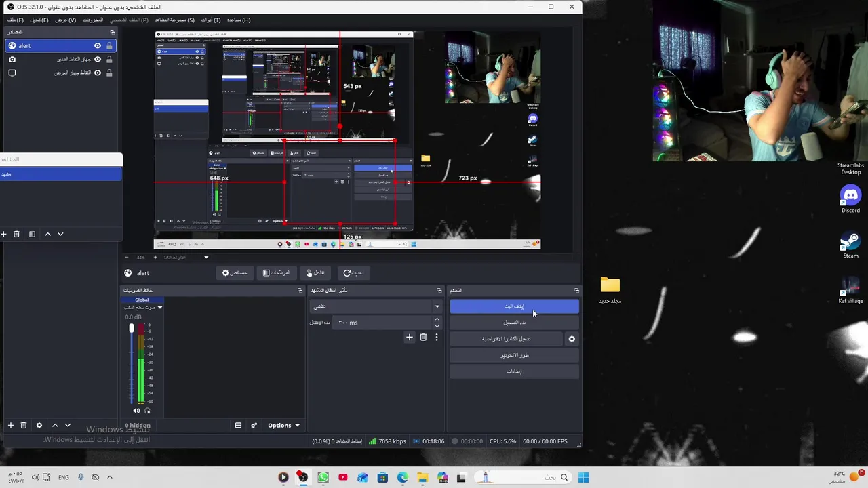Viewport: 868px width, 488px height.
Task: Open the تعديل (E) menu
Action: point(39,20)
